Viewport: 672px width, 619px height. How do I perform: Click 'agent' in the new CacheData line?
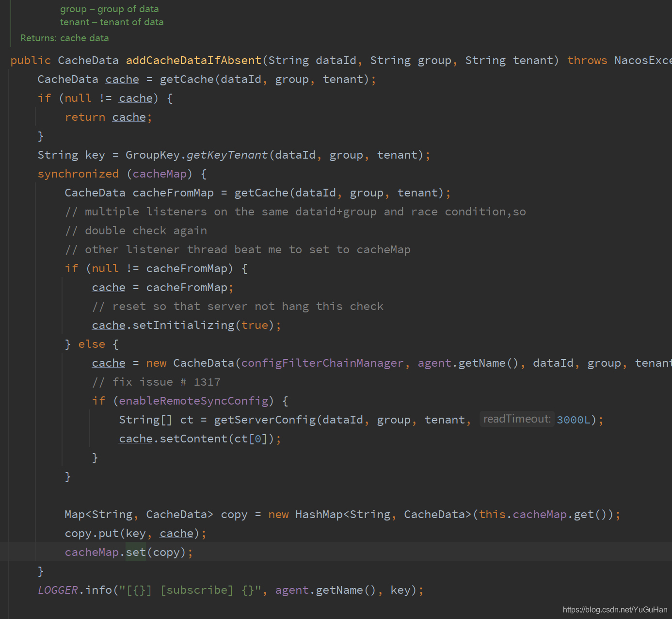pyautogui.click(x=434, y=363)
